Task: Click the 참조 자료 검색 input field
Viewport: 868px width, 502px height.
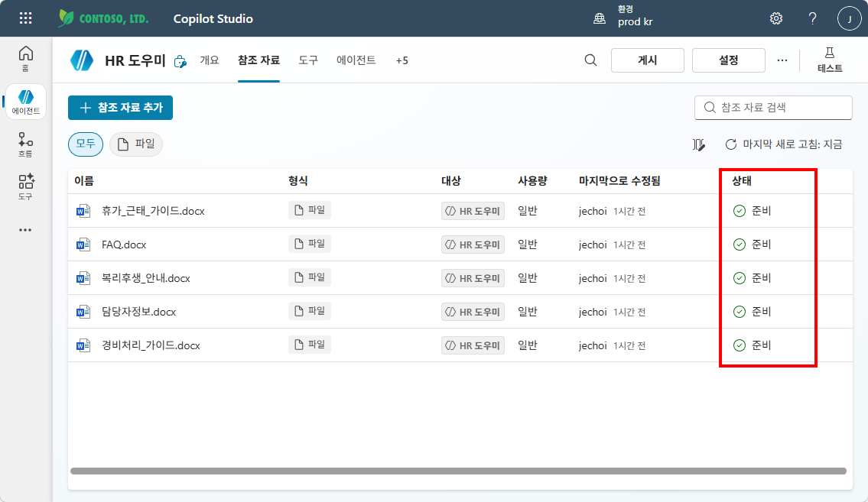Action: 773,108
